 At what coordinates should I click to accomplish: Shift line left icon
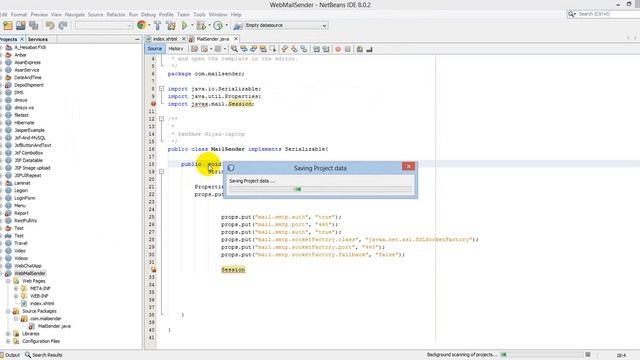pyautogui.click(x=316, y=49)
